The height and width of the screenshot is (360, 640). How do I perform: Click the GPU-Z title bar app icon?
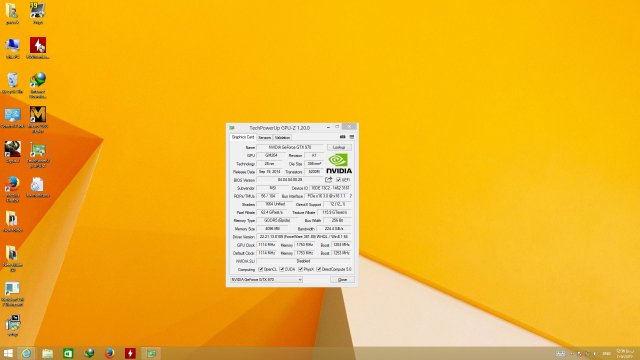tap(232, 128)
